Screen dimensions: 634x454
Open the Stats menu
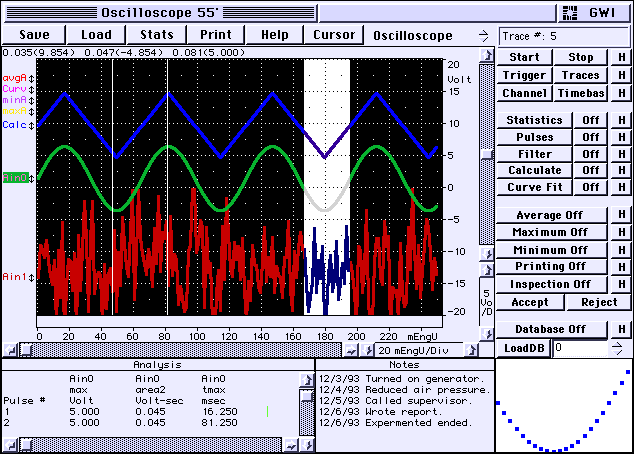click(x=157, y=34)
